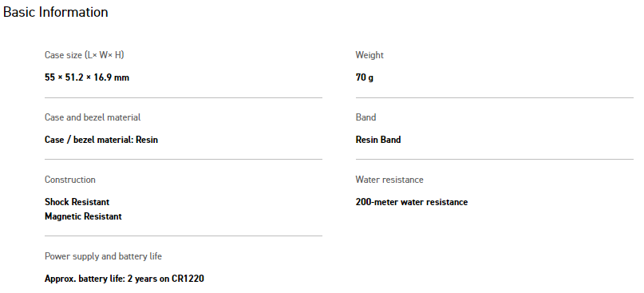644x293 pixels.
Task: Select the Case and bezel material label
Action: [x=93, y=117]
